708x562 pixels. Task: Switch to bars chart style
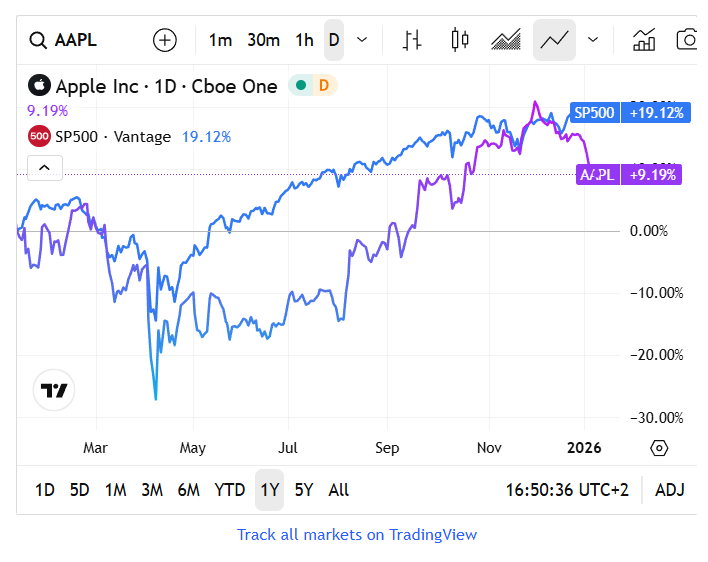tap(412, 40)
